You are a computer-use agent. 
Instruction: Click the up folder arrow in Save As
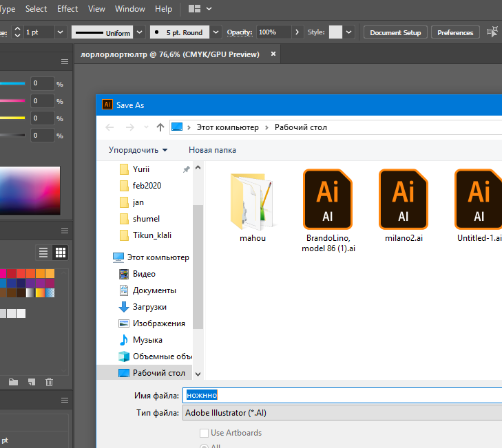point(160,127)
